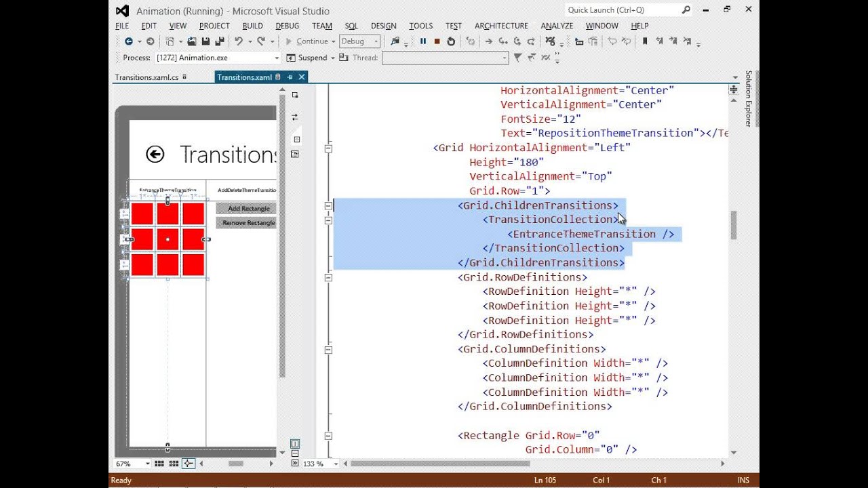The image size is (868, 488).
Task: Restart the debugging session
Action: click(451, 41)
